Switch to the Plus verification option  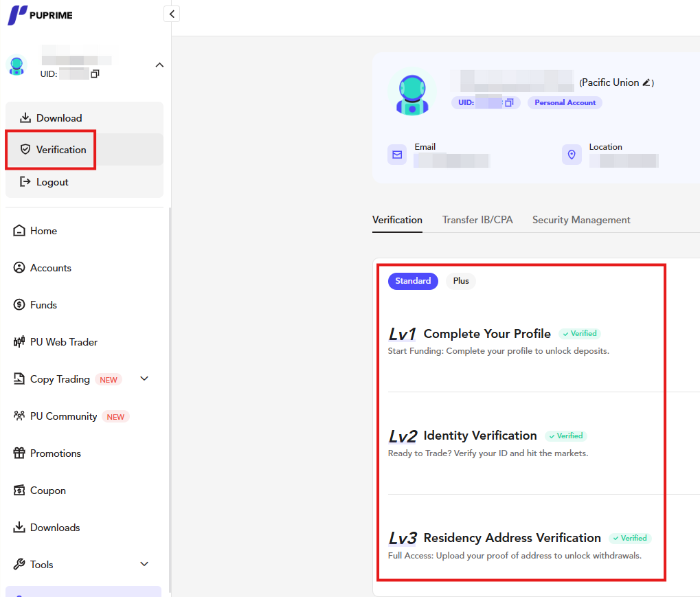[x=461, y=281]
